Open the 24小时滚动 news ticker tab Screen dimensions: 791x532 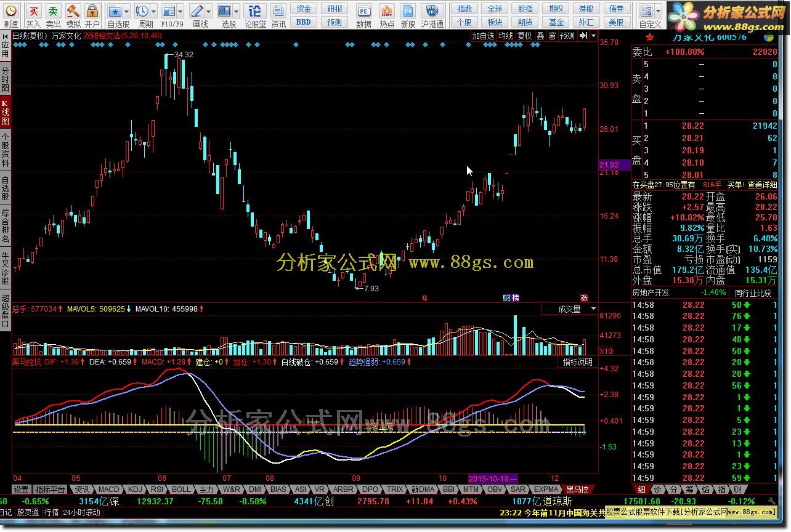[82, 512]
